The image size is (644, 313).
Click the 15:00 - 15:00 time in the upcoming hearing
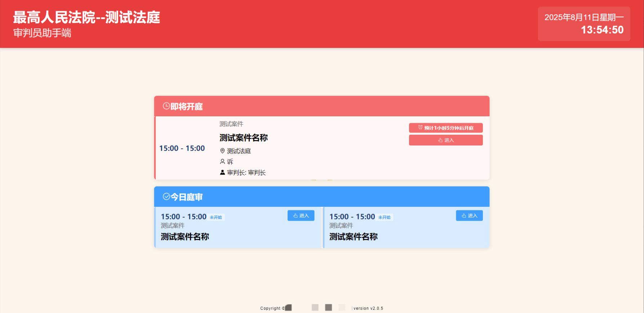click(182, 148)
